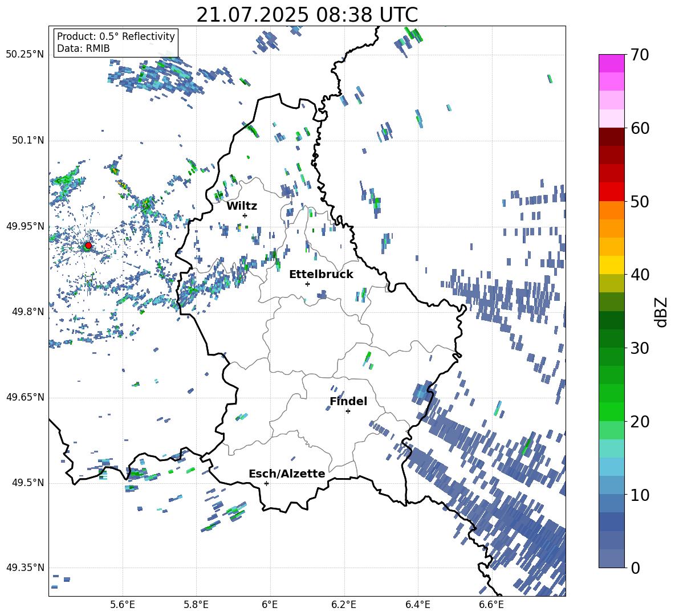Pick the yellow colorbar segment above 40
This screenshot has width=675, height=616.
(x=612, y=265)
